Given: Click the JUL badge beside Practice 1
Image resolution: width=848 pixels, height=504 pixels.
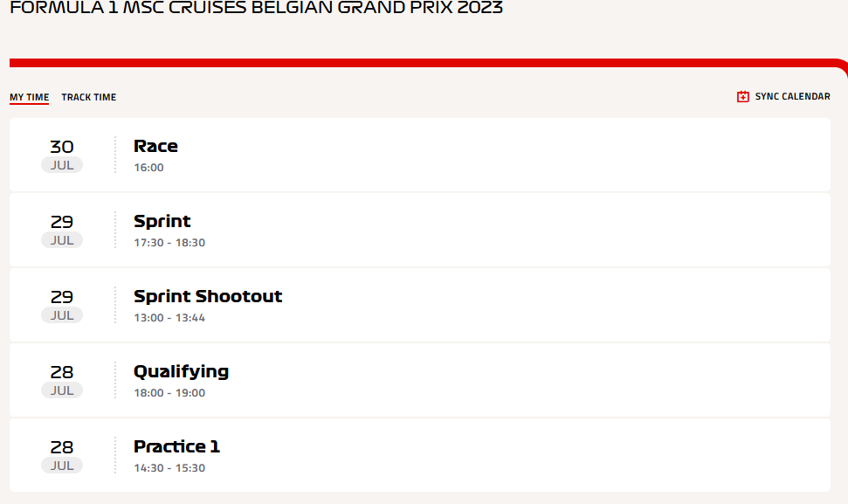Looking at the screenshot, I should [62, 466].
